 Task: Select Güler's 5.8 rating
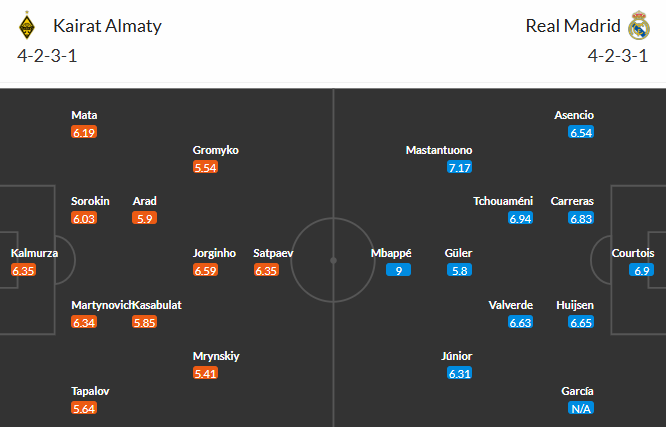460,270
